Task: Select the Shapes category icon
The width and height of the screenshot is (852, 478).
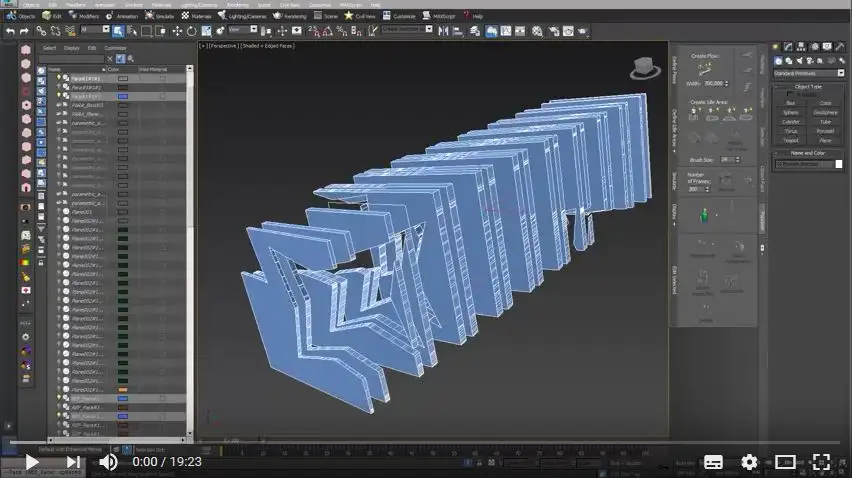Action: click(789, 61)
